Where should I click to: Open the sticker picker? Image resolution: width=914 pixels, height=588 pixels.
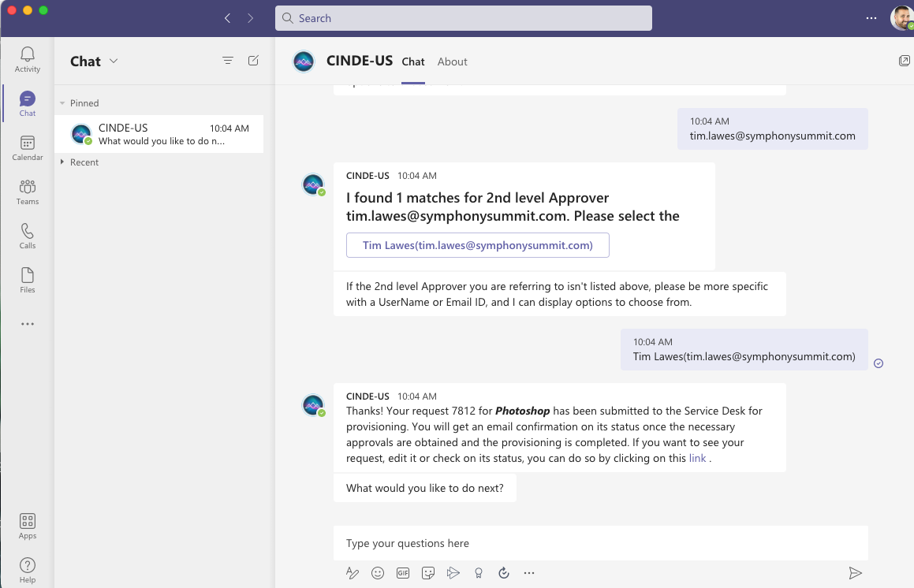click(428, 573)
